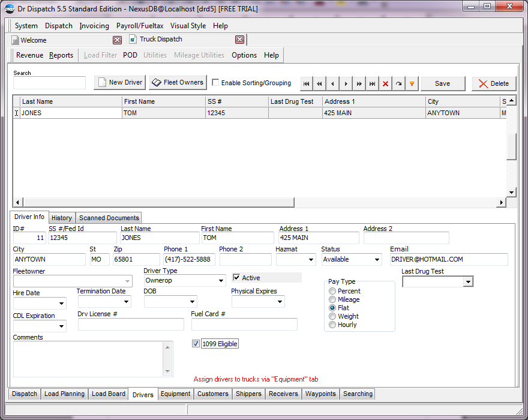This screenshot has width=528, height=420.
Task: Enable Sorting/Grouping checkbox
Action: pos(215,83)
